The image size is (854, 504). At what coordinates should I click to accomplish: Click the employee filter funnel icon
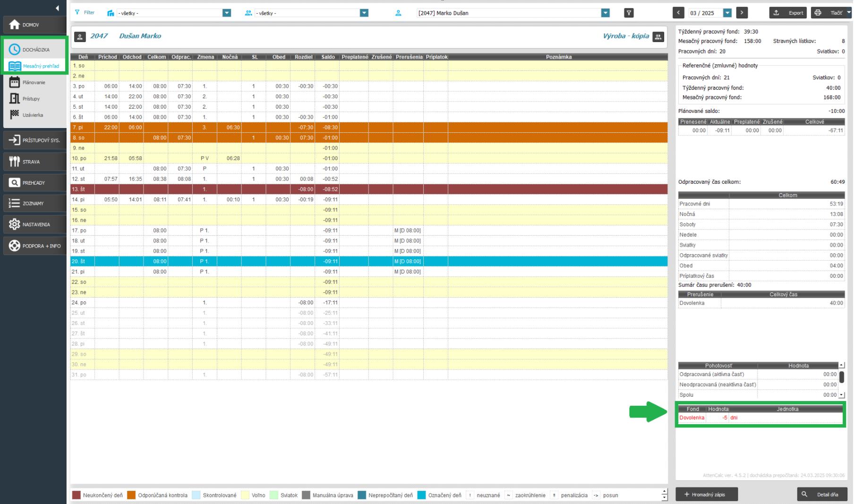pyautogui.click(x=629, y=13)
